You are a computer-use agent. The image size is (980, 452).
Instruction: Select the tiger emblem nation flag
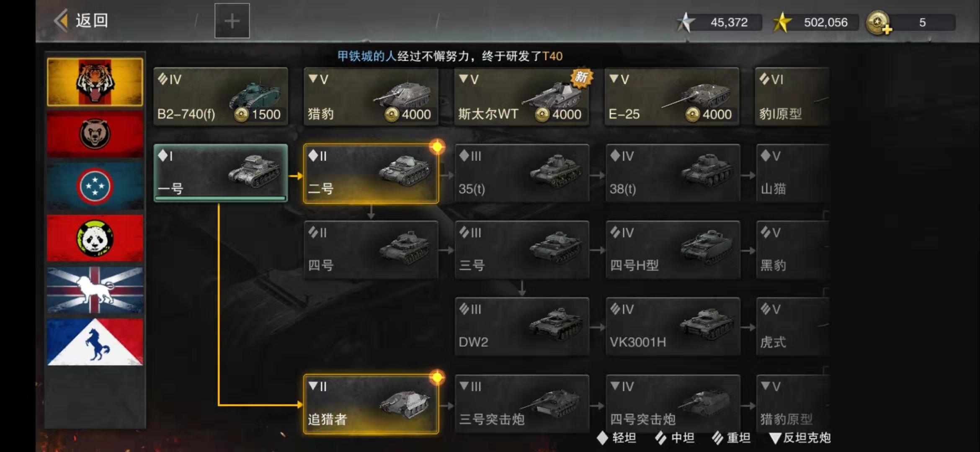pos(95,82)
